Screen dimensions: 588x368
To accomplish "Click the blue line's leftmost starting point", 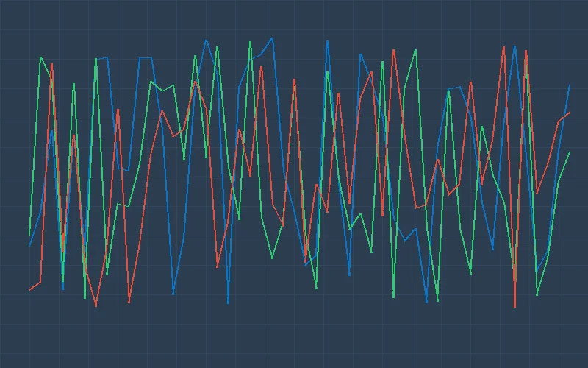I will [29, 246].
